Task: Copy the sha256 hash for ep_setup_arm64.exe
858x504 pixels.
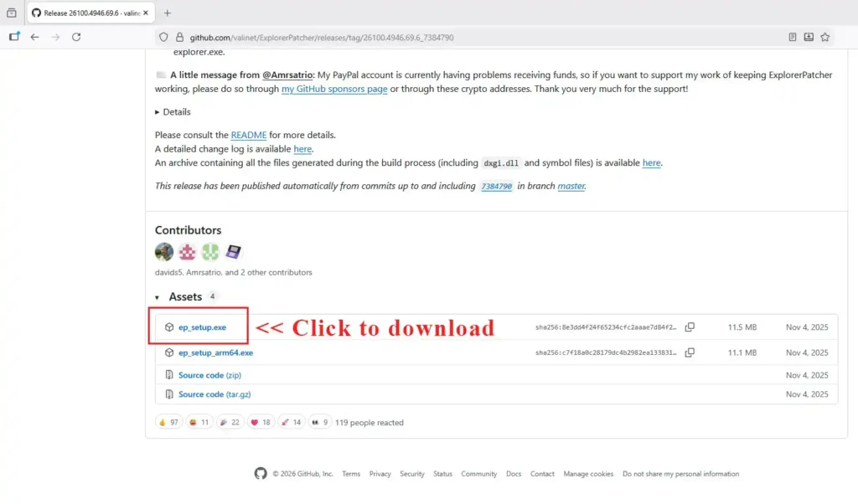Action: [690, 353]
